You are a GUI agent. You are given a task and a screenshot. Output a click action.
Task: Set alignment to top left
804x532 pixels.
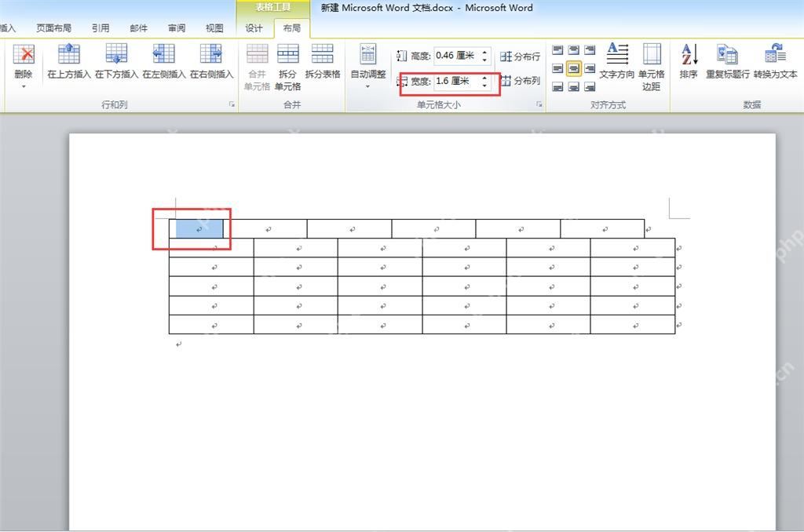point(558,49)
